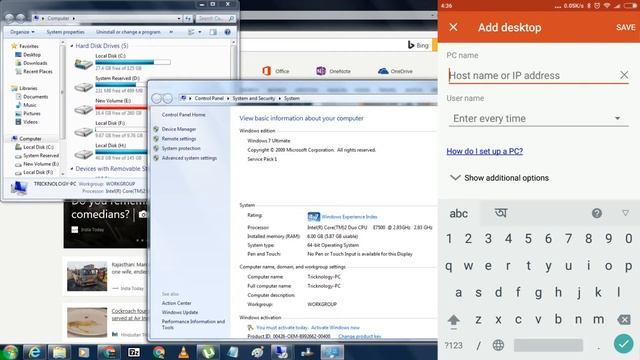
Task: Open Office icon on browser page
Action: click(275, 71)
